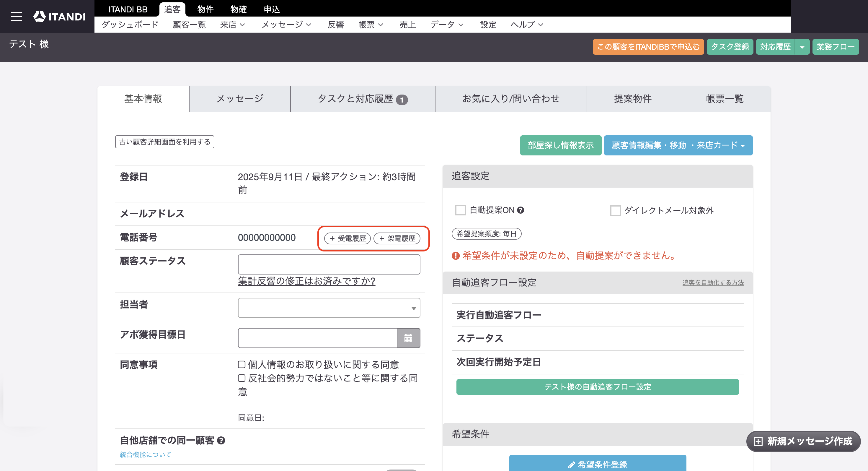The image size is (868, 471).
Task: Check 個人情報のお取り扱いに関する同意
Action: 242,364
